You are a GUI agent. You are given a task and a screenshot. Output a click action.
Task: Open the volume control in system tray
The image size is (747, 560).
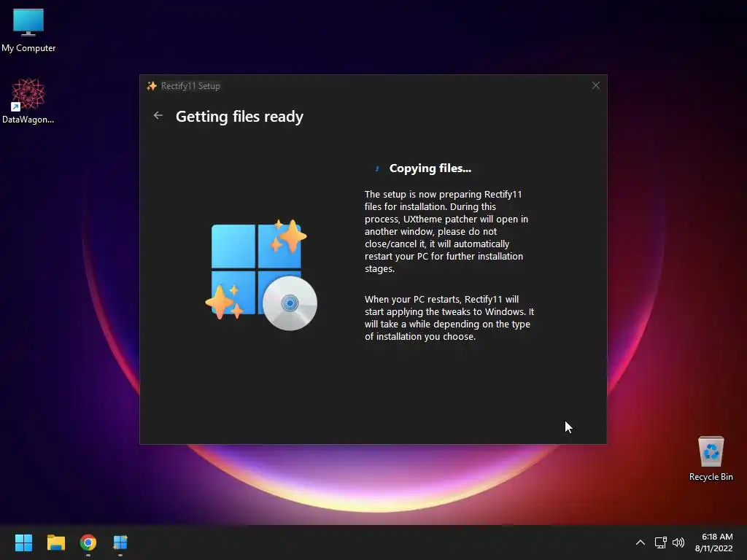[678, 542]
